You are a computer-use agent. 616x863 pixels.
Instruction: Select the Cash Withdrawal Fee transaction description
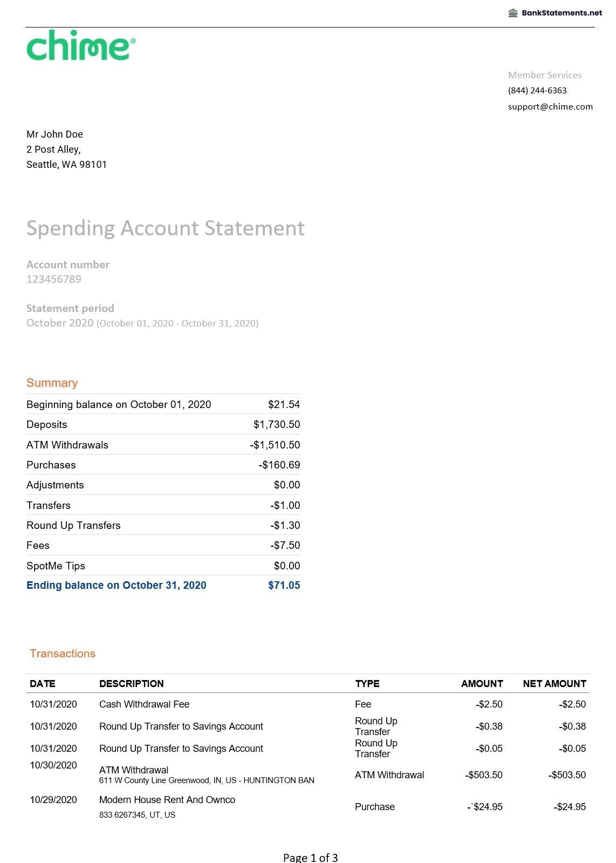coord(144,704)
